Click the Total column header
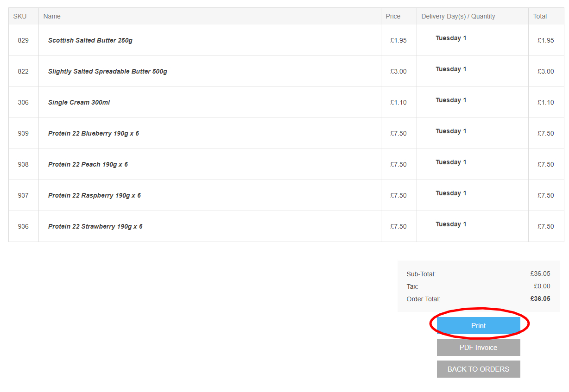The image size is (569, 392). [540, 16]
